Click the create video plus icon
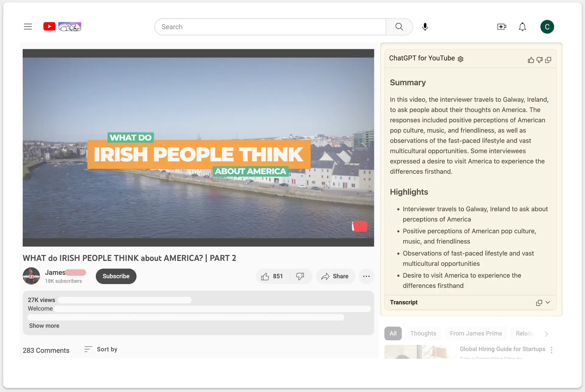 502,27
